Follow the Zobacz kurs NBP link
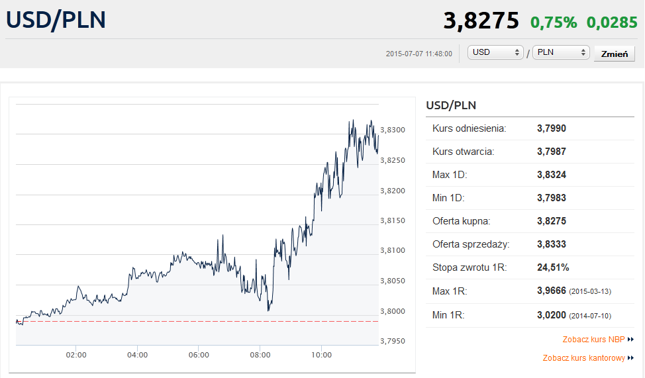This screenshot has width=645, height=378. point(594,339)
